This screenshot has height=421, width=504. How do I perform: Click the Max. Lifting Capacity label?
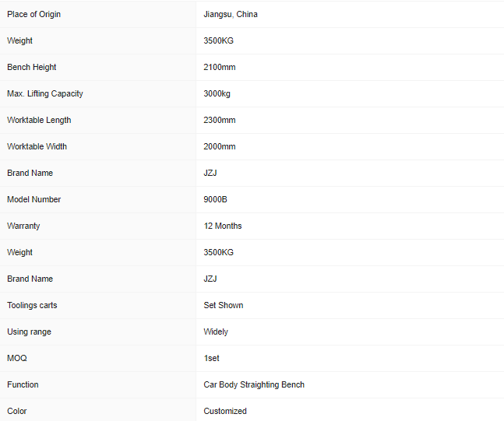coord(45,93)
